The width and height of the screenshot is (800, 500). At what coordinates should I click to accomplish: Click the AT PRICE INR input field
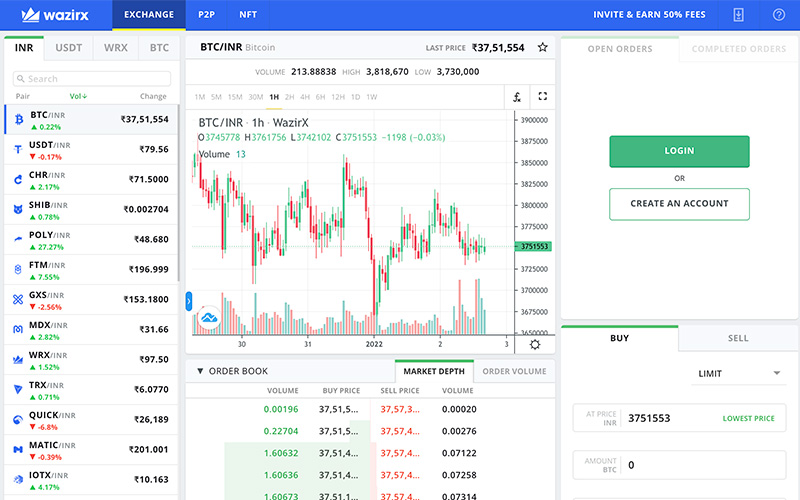click(679, 418)
